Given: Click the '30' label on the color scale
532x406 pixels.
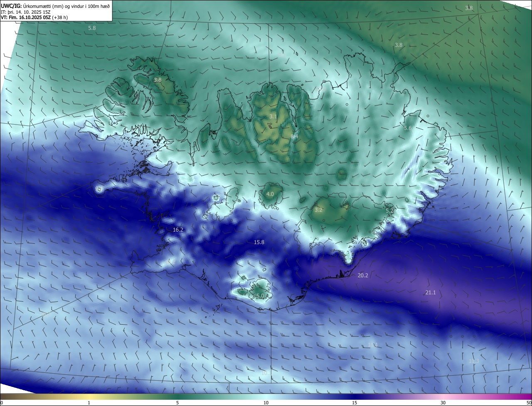Looking at the screenshot, I should [x=443, y=403].
